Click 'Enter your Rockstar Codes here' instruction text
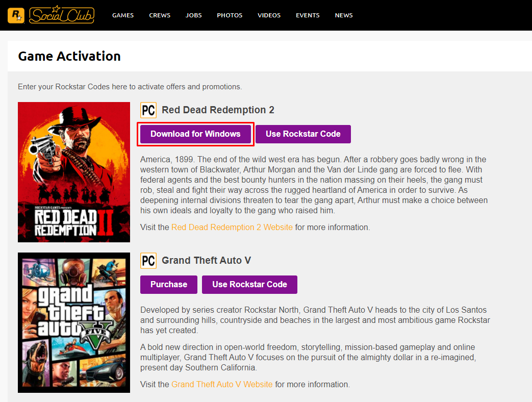Screen dimensions: 532x402 130,87
